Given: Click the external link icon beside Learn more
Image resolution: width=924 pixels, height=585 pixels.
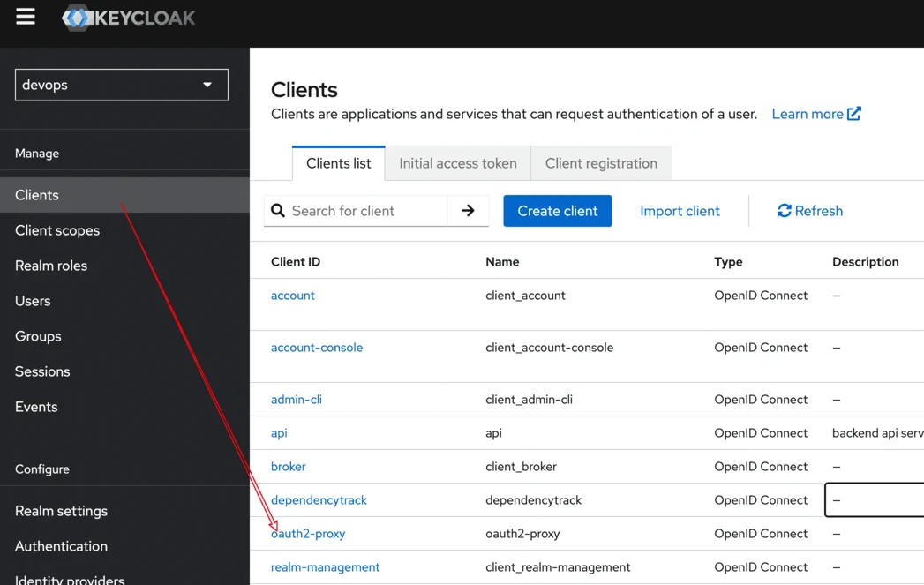Looking at the screenshot, I should (x=853, y=113).
